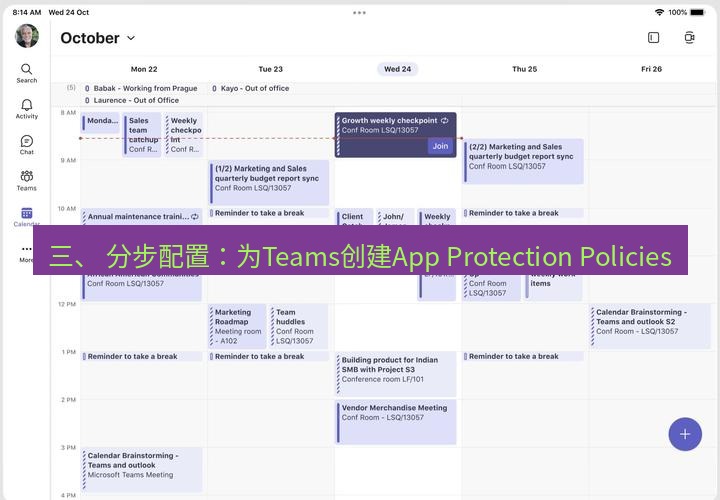Screen dimensions: 720x500
Task: Check the battery status icon
Action: click(698, 12)
